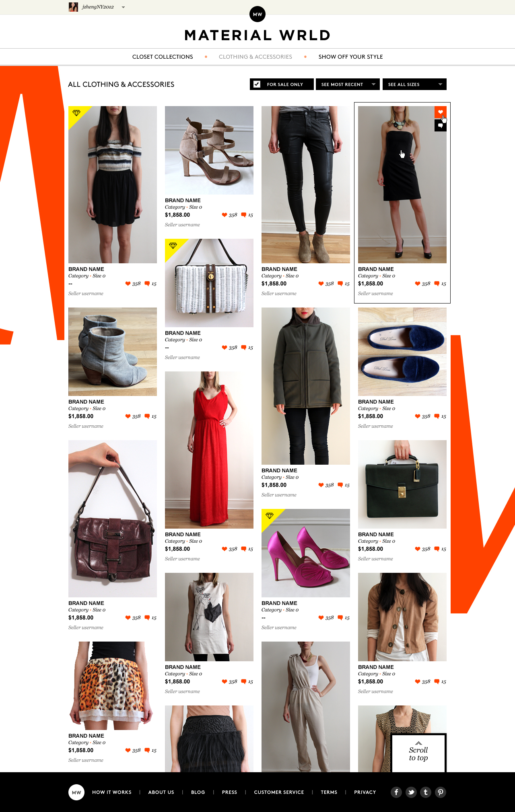Open the See All Sizes dropdown
Image resolution: width=515 pixels, height=812 pixels.
coord(414,84)
